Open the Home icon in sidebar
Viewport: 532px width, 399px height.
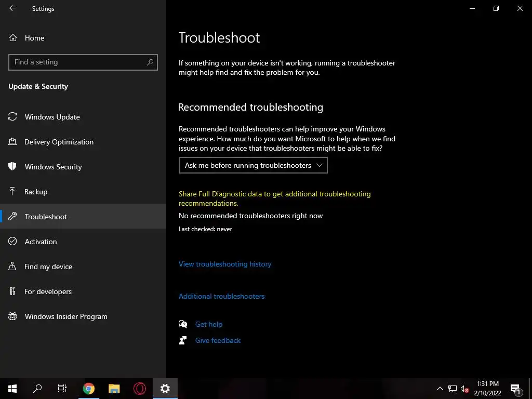coord(13,38)
